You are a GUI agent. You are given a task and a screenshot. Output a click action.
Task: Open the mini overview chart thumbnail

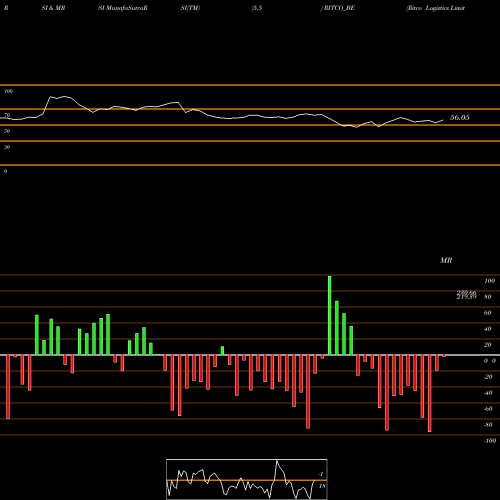(x=247, y=479)
